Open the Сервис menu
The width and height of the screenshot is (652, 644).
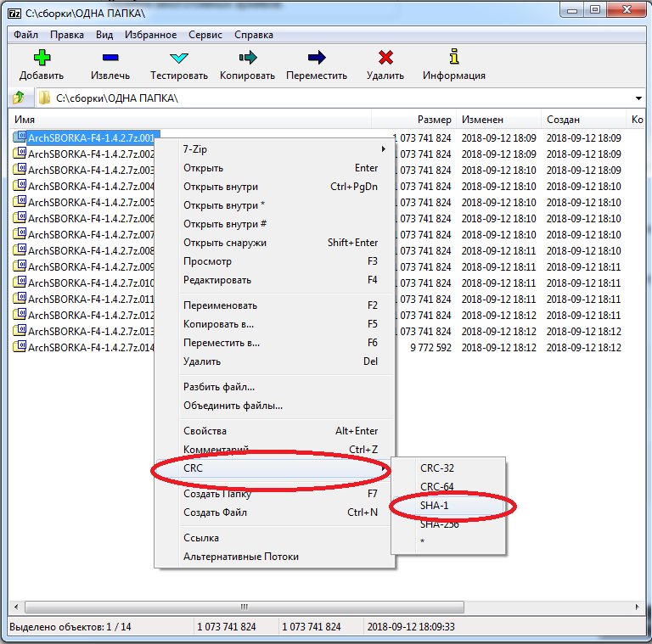205,35
